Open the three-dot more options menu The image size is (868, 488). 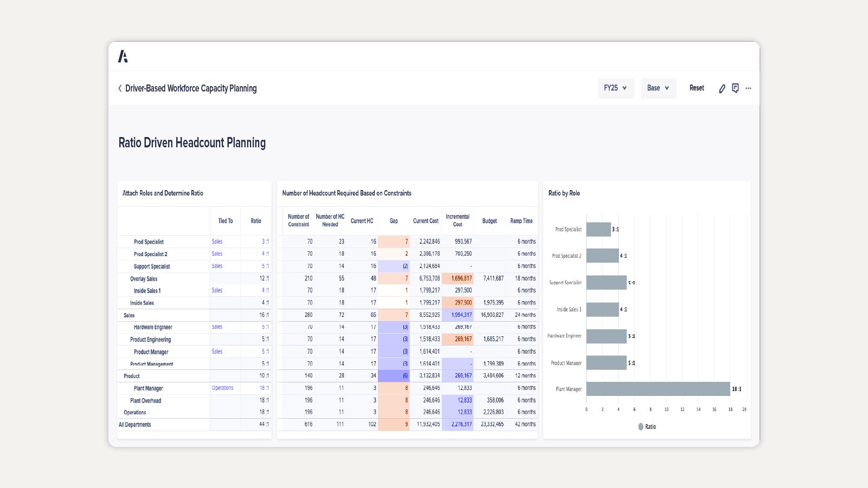(748, 88)
